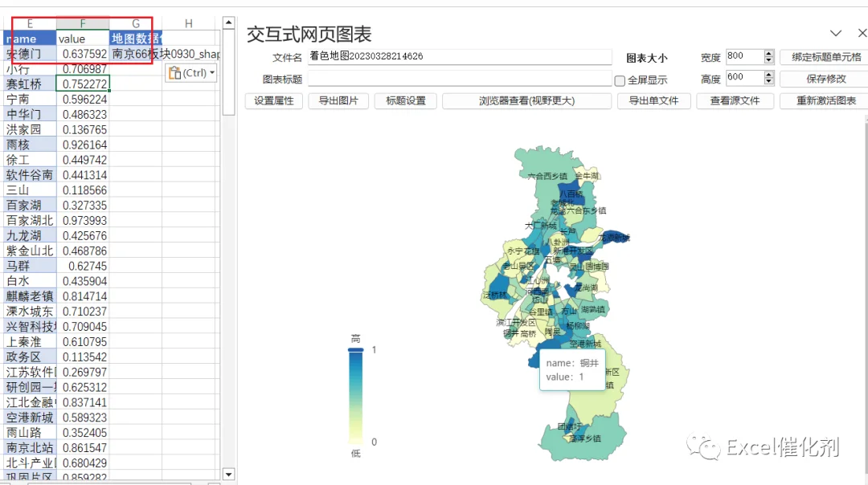The image size is (868, 485).
Task: Select the cell containing 南京北站
Action: (30, 448)
